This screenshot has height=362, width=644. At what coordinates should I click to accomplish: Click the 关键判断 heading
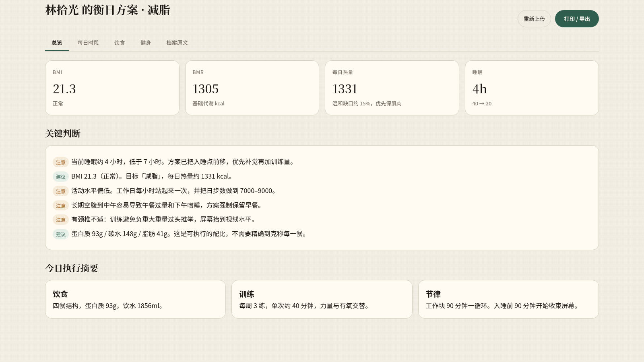(x=63, y=134)
